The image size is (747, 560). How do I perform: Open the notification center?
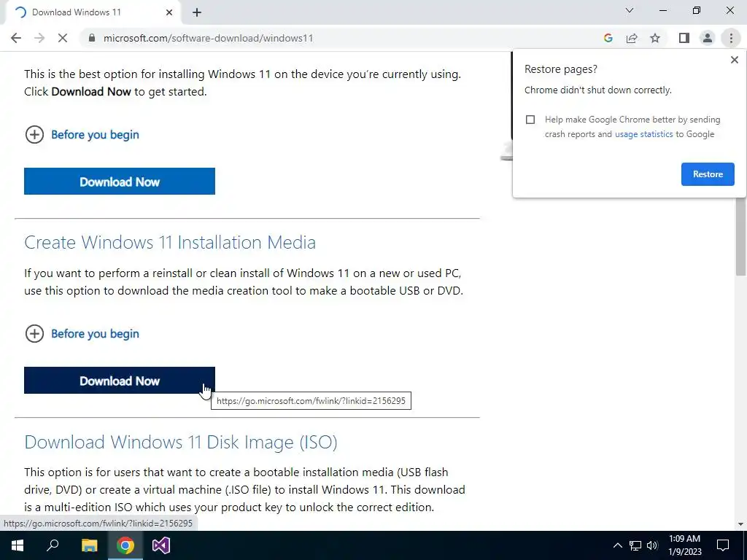tap(723, 545)
